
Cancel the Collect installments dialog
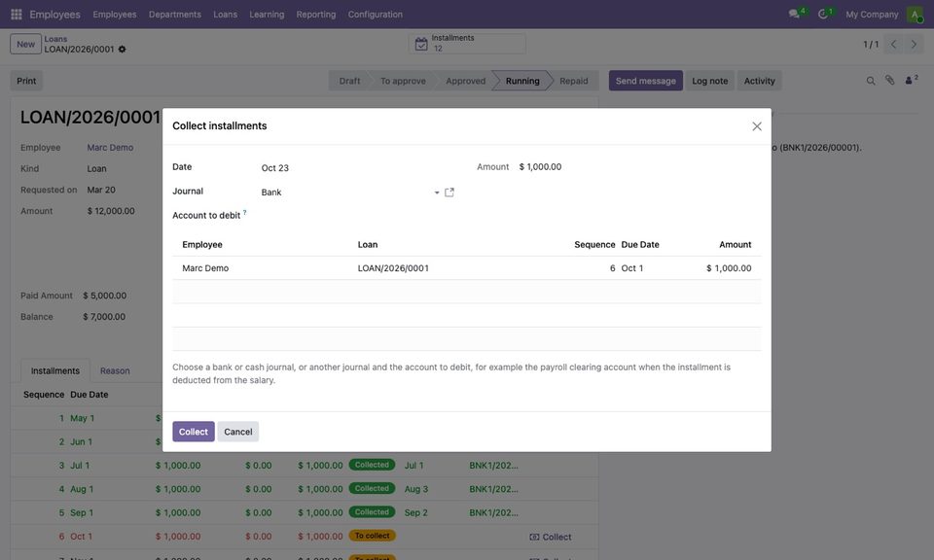[x=238, y=432]
